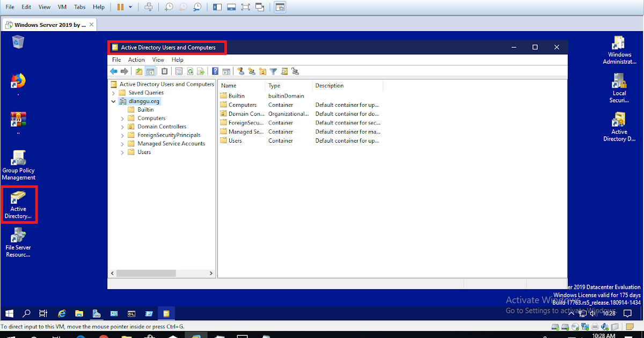The height and width of the screenshot is (338, 644).
Task: Go up one level in ADUC toolbar
Action: pyautogui.click(x=140, y=71)
